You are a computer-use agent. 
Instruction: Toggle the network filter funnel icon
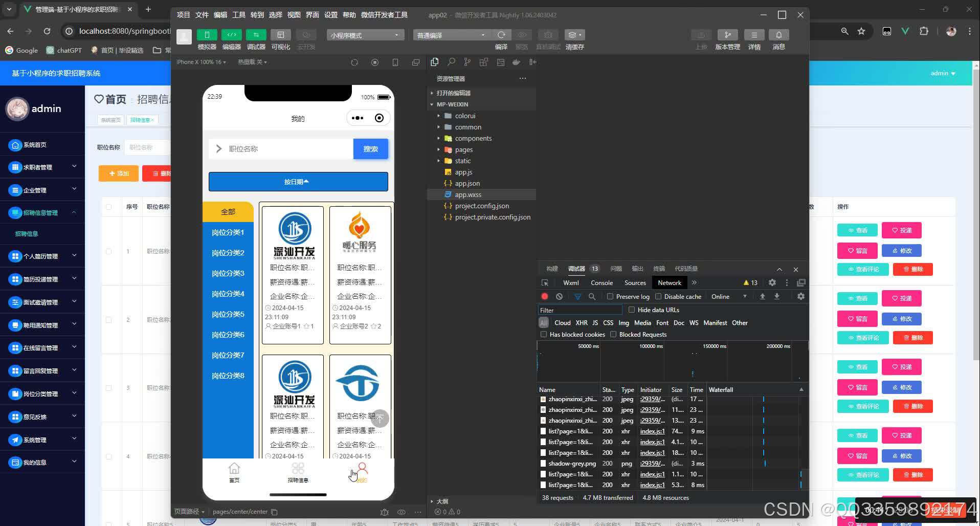[577, 296]
